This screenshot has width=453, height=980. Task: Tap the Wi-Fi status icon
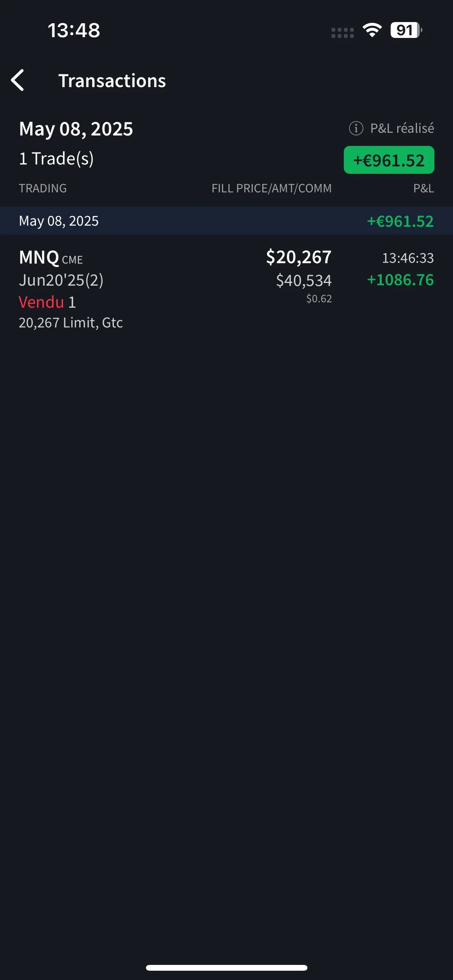(x=372, y=30)
